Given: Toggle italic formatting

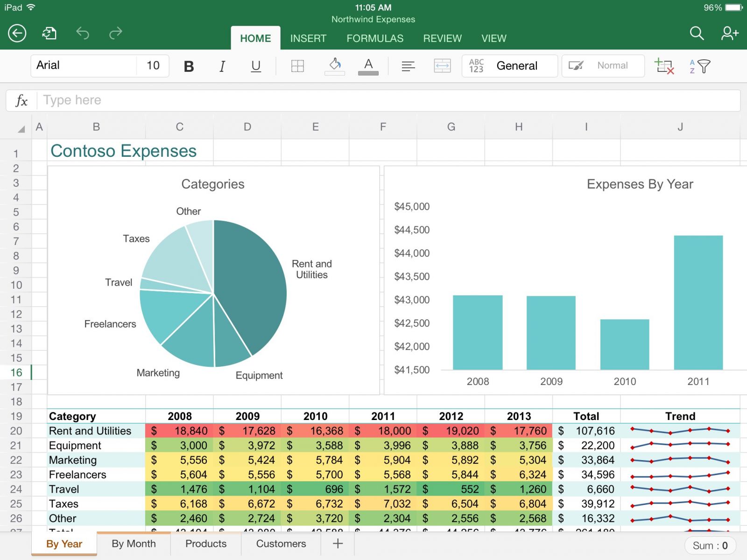Looking at the screenshot, I should pos(222,66).
